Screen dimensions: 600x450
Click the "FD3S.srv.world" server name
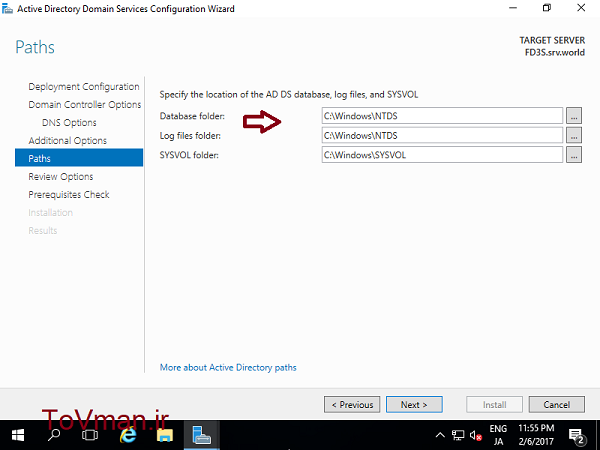pos(554,52)
